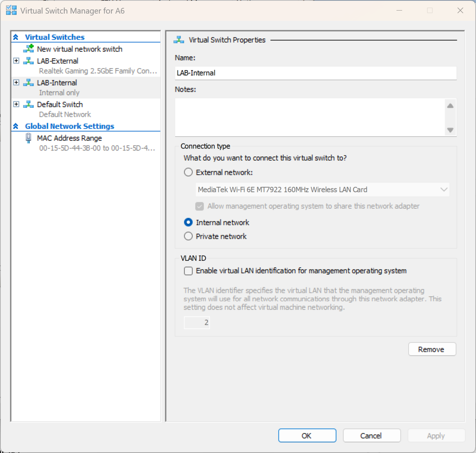Click inside the Notes text area
Image resolution: width=476 pixels, height=453 pixels.
click(x=310, y=118)
